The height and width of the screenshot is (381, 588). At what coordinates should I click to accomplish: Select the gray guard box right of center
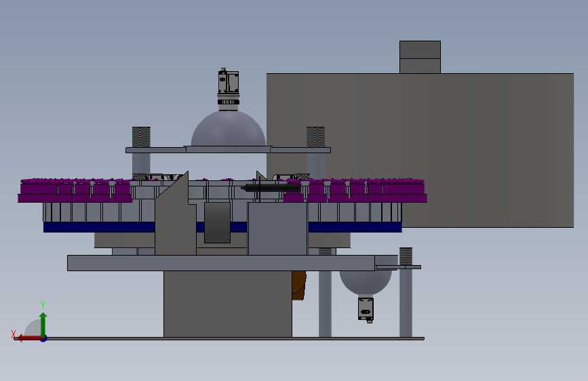277,228
